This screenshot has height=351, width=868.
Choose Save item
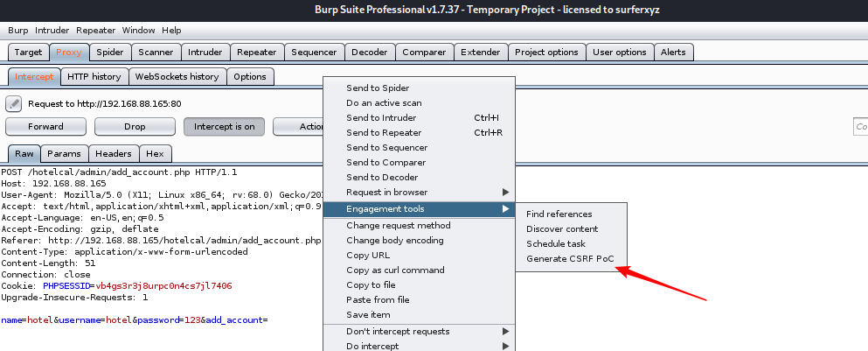[419, 315]
